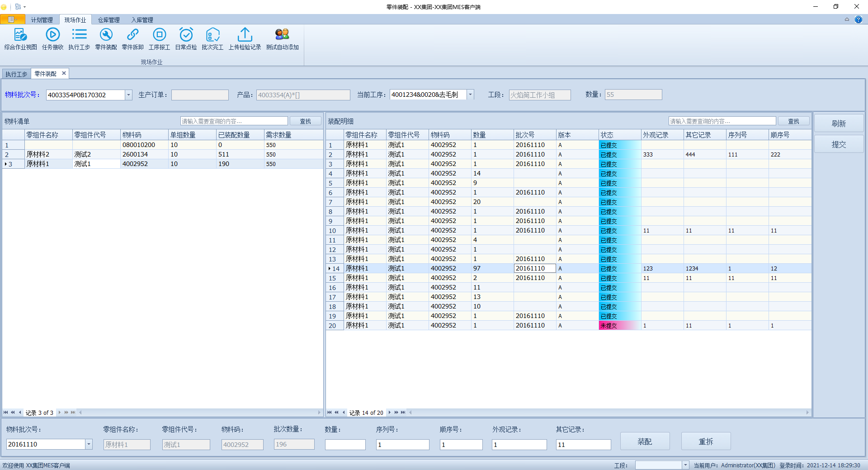The width and height of the screenshot is (868, 470).
Task: Click the 装配明细 search input field
Action: point(722,121)
